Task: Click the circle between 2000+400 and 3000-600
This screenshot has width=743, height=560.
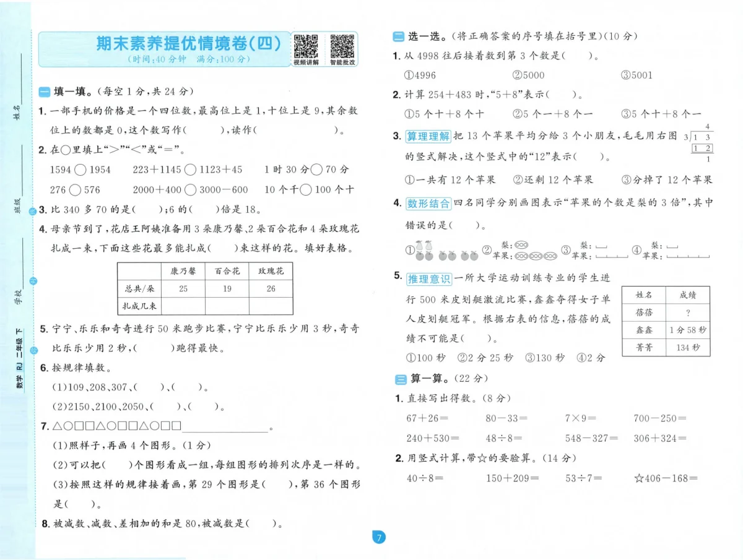Action: coord(190,189)
